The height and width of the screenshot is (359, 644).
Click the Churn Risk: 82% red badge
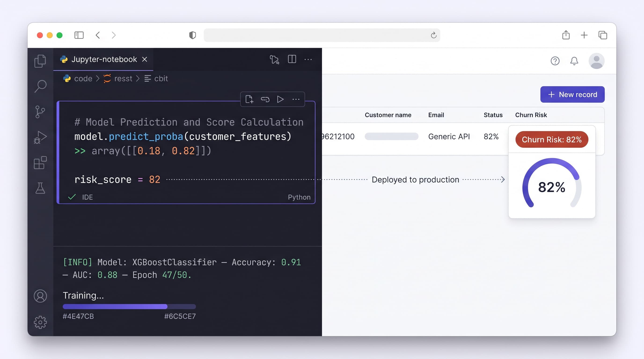click(x=552, y=139)
